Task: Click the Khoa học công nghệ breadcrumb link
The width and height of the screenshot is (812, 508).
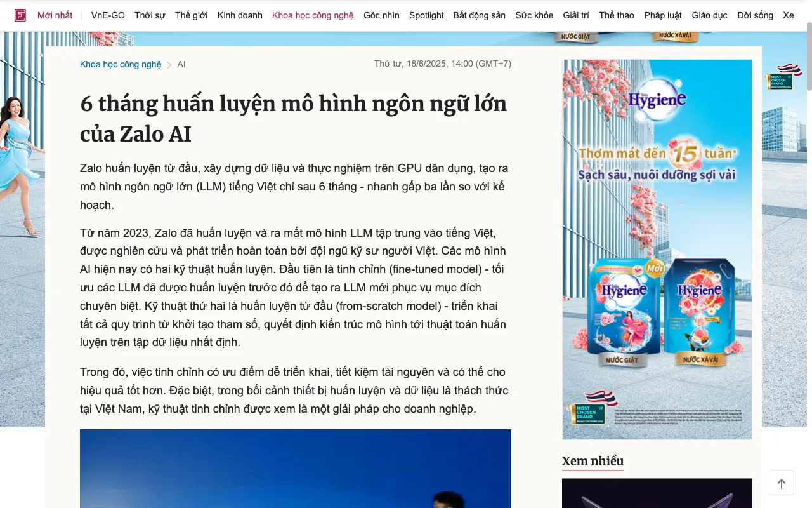Action: 121,64
